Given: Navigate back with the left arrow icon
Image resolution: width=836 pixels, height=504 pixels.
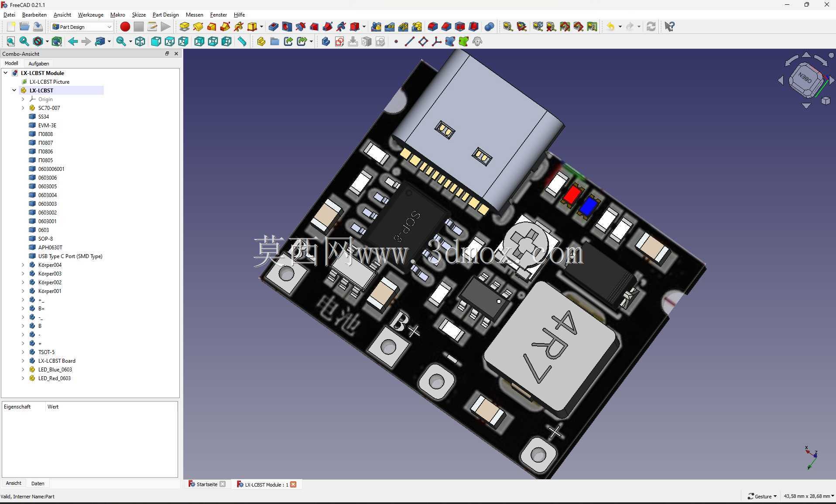Looking at the screenshot, I should click(x=73, y=41).
